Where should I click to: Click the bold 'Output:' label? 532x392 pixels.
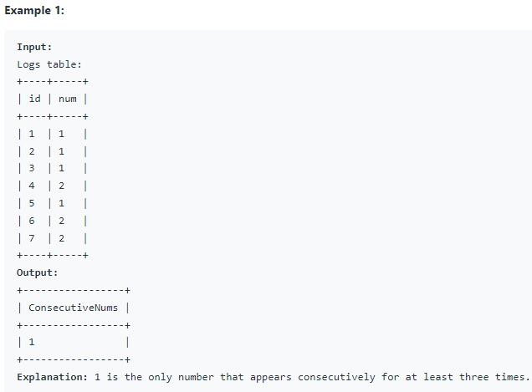[x=38, y=272]
